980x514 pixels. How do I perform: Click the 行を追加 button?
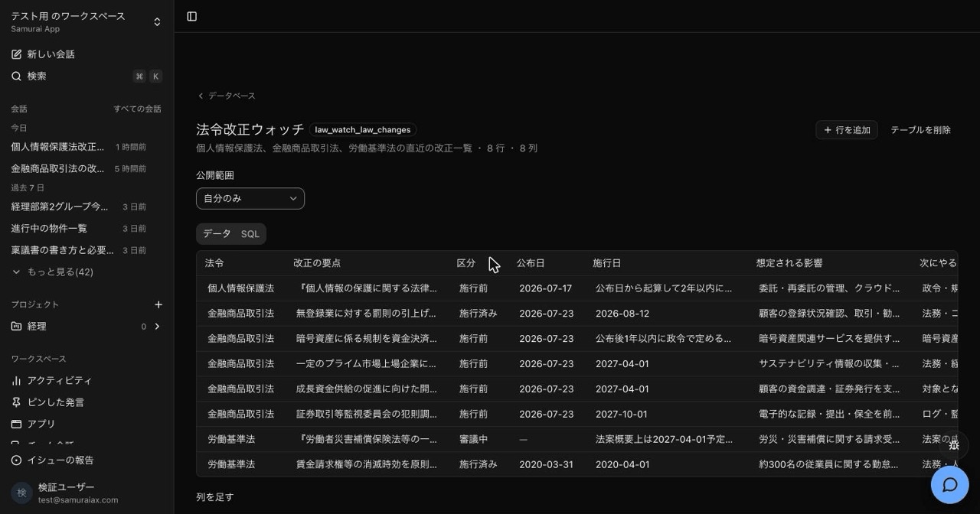(847, 130)
